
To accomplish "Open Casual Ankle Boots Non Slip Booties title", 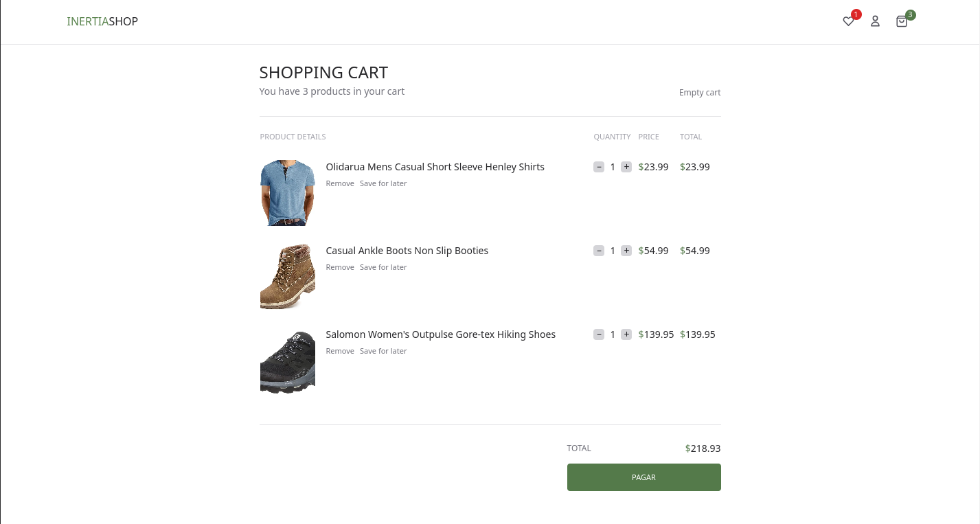I will 407,251.
